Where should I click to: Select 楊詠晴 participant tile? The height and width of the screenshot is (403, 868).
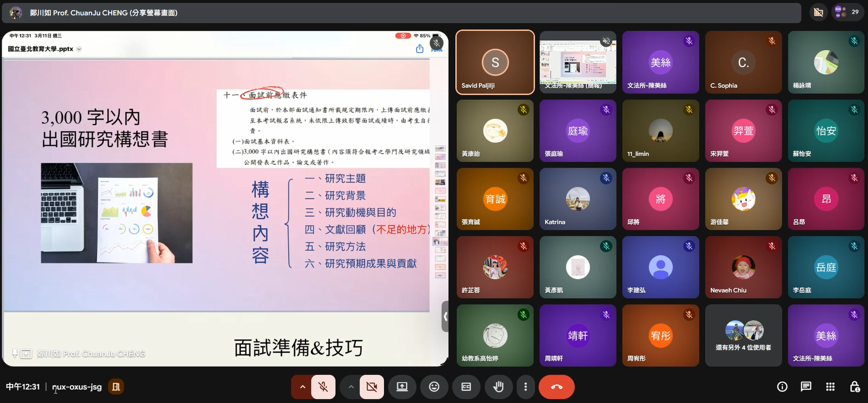point(826,62)
